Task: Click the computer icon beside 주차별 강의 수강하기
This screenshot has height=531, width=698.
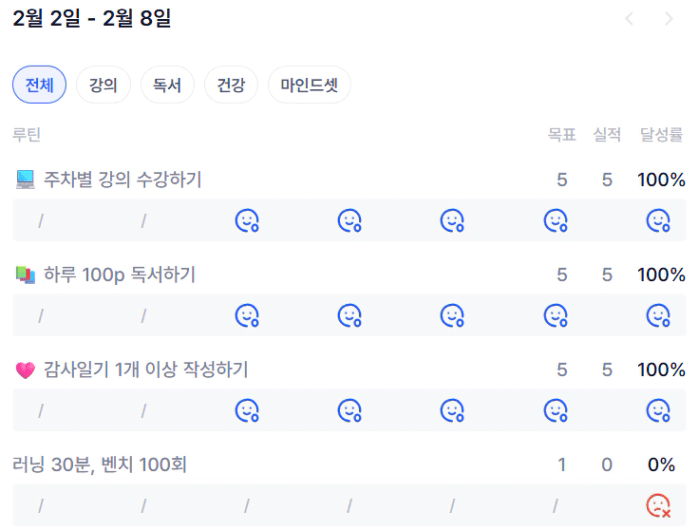Action: click(26, 180)
